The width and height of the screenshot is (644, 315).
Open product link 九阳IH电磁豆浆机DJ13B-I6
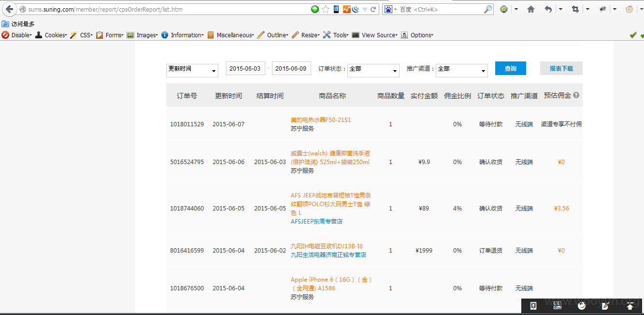[327, 246]
